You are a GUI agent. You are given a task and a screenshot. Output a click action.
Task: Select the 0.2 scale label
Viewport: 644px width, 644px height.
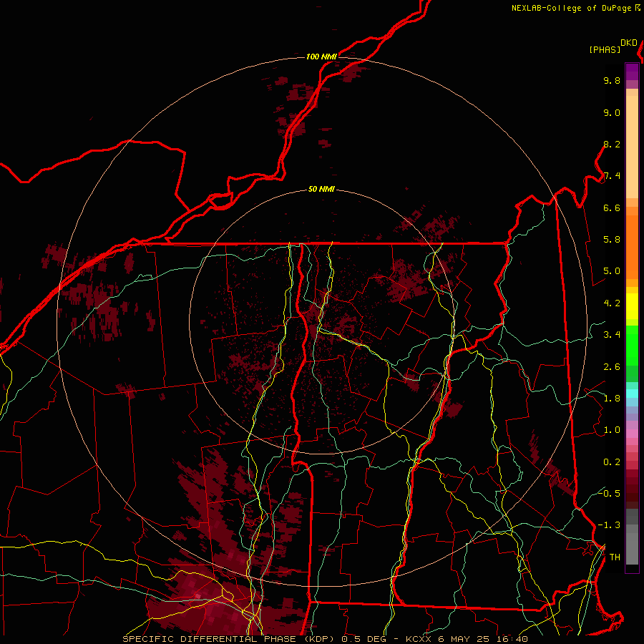coord(612,462)
